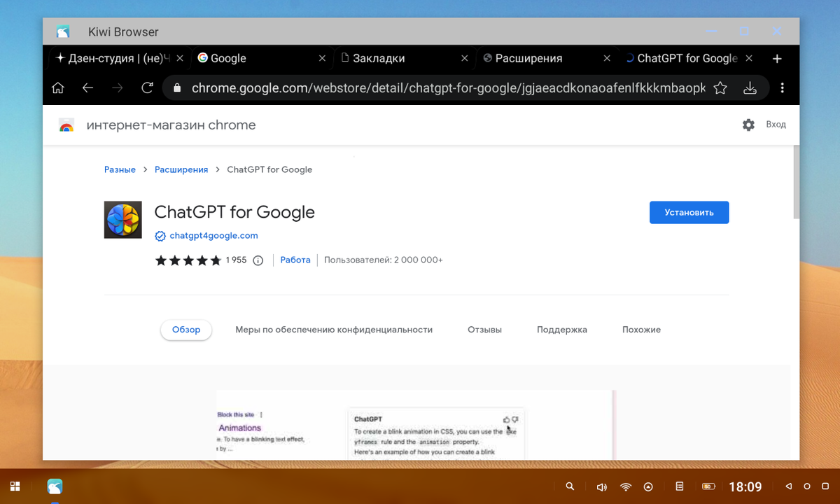Click the volume icon in taskbar
The image size is (840, 504).
point(601,486)
